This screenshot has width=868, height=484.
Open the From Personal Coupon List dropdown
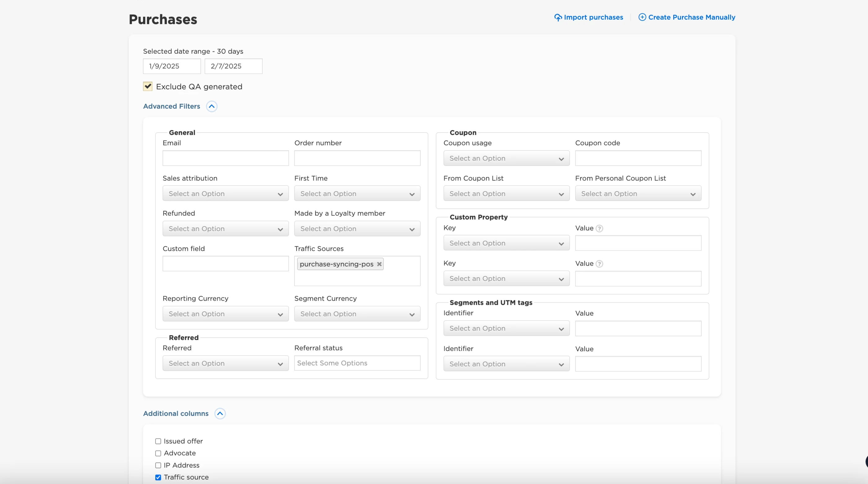pos(638,194)
